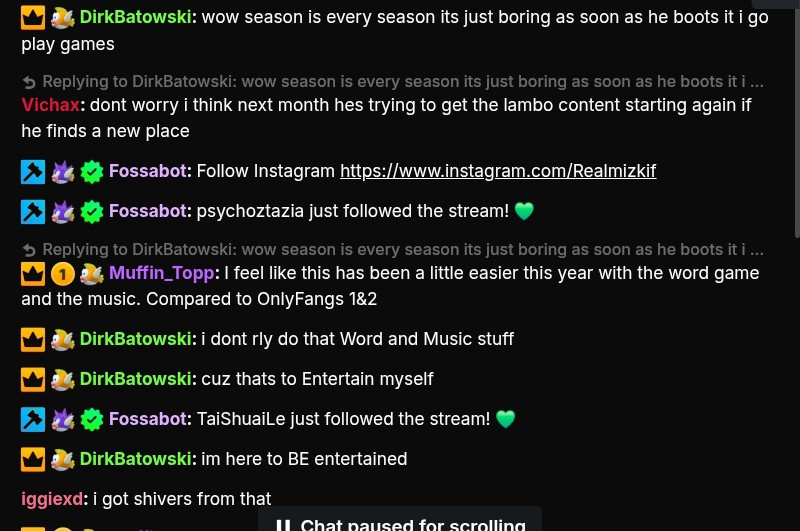Screen dimensions: 800x531
Task: Click Fossabot's name on psychoztazia follow message
Action: pyautogui.click(x=147, y=211)
